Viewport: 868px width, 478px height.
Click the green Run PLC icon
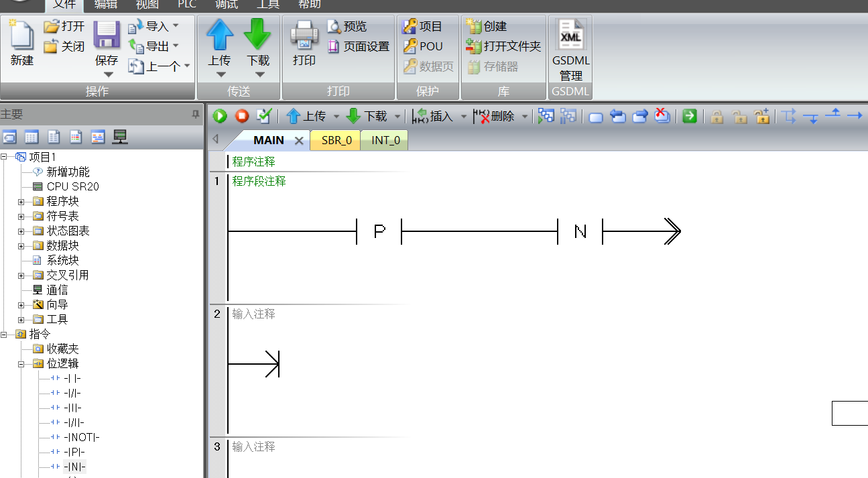[220, 116]
